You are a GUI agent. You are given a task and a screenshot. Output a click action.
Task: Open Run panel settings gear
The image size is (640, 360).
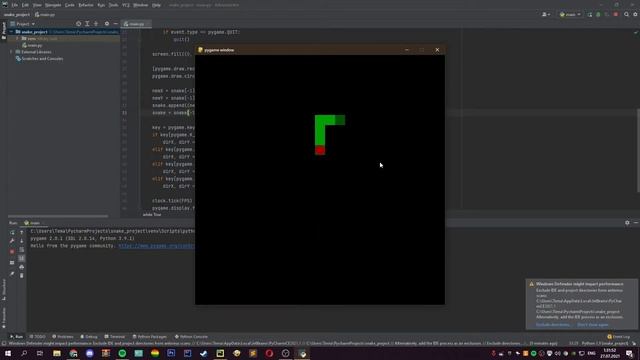[x=627, y=223]
